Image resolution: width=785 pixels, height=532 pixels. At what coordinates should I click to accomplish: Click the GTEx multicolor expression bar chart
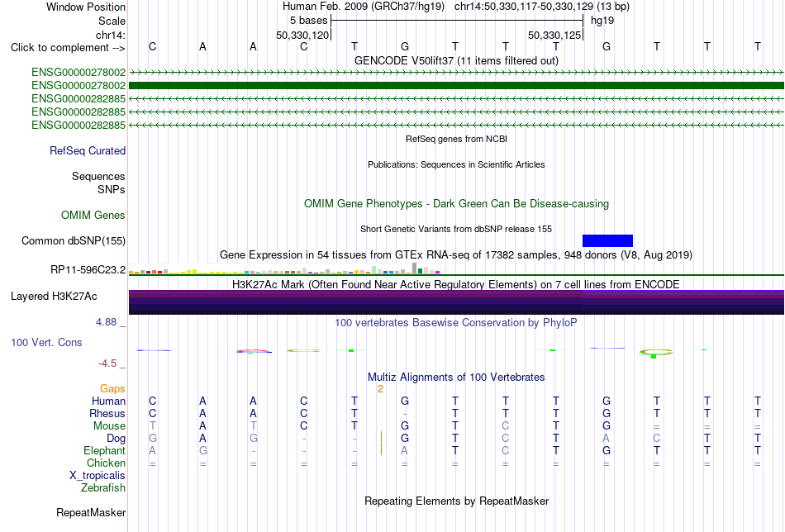(x=284, y=269)
